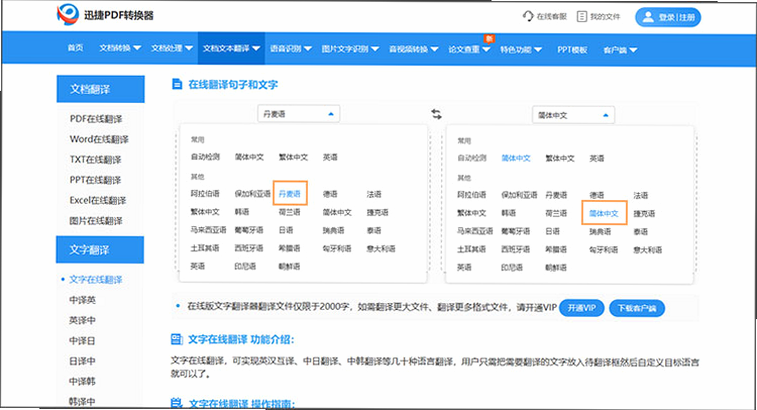This screenshot has width=757, height=410.
Task: Open 图片在线翻译 in sidebar
Action: click(96, 221)
